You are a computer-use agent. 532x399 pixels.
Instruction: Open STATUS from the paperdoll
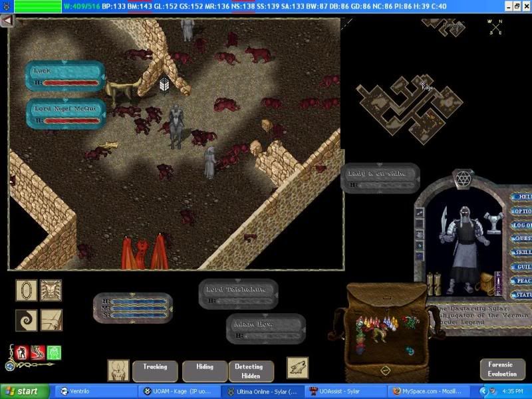point(522,295)
